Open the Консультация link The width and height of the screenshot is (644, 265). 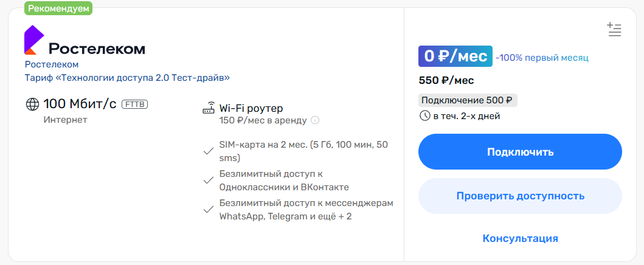click(520, 238)
